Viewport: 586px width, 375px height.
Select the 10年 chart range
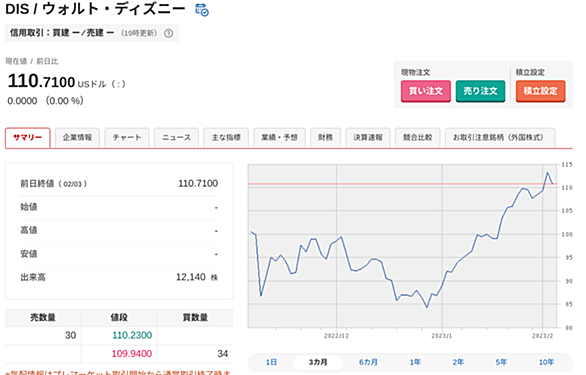pos(546,362)
